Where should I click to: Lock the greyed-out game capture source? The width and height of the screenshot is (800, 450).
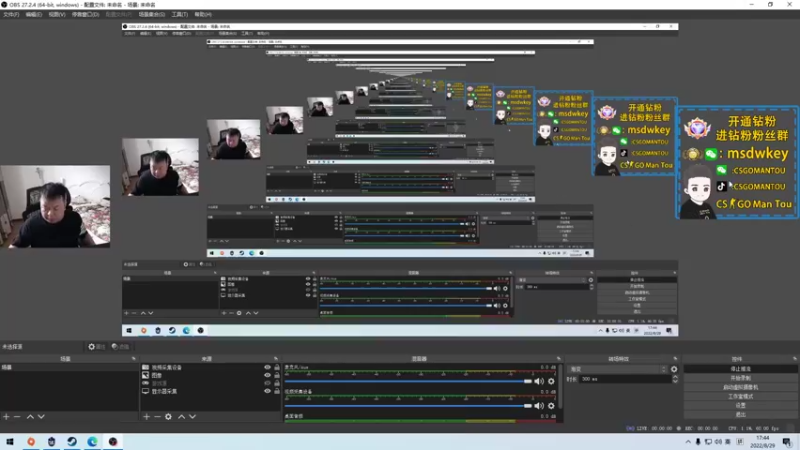277,383
